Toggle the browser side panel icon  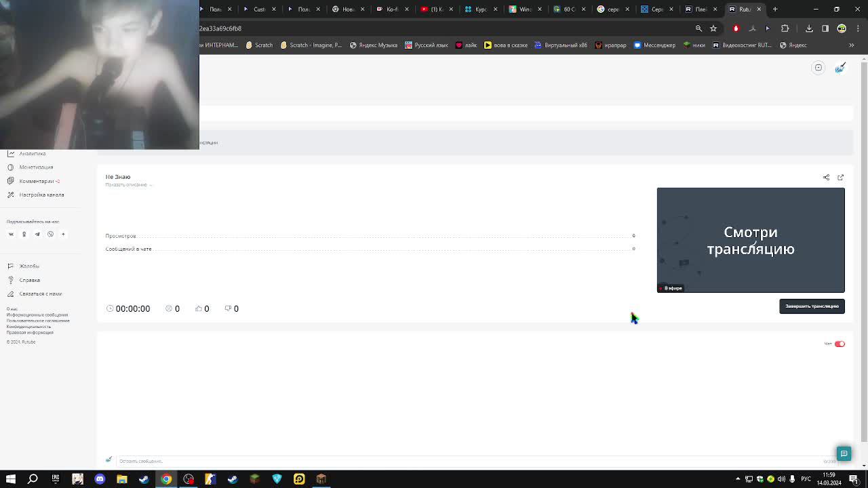pyautogui.click(x=825, y=28)
